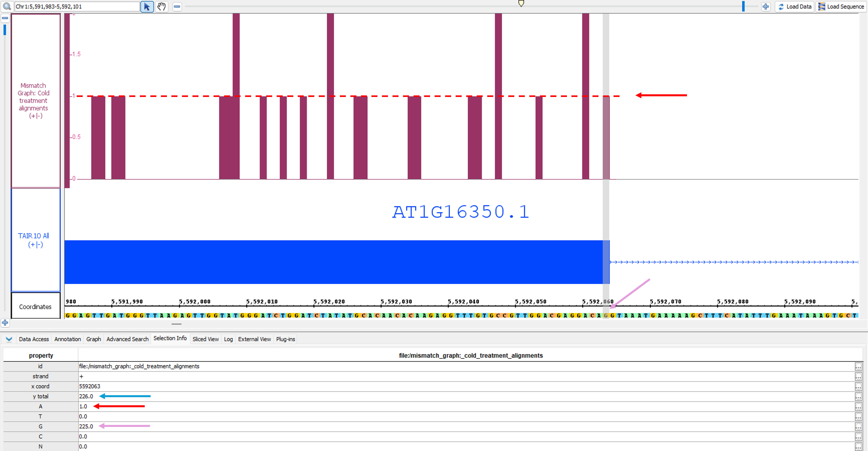The height and width of the screenshot is (451, 868).
Task: Open details button for id row
Action: click(858, 366)
